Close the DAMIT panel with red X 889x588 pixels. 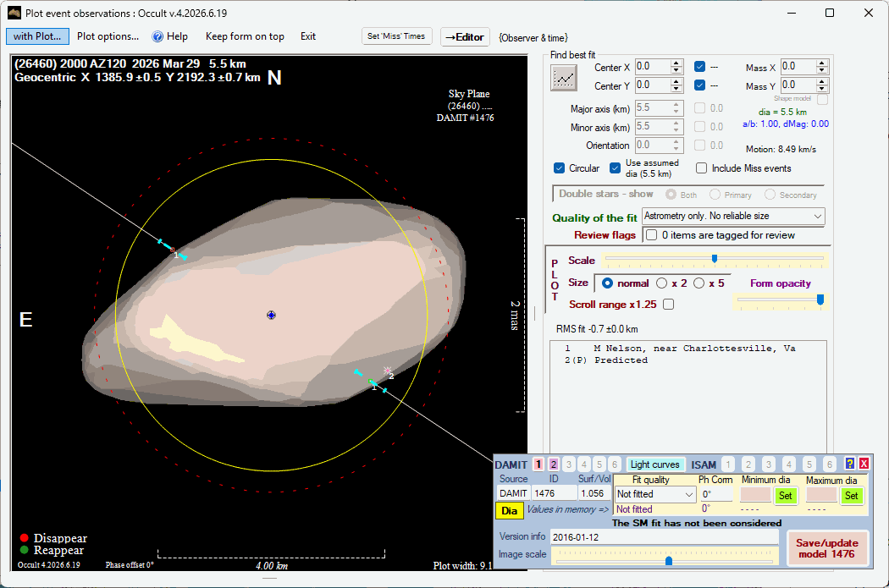864,464
